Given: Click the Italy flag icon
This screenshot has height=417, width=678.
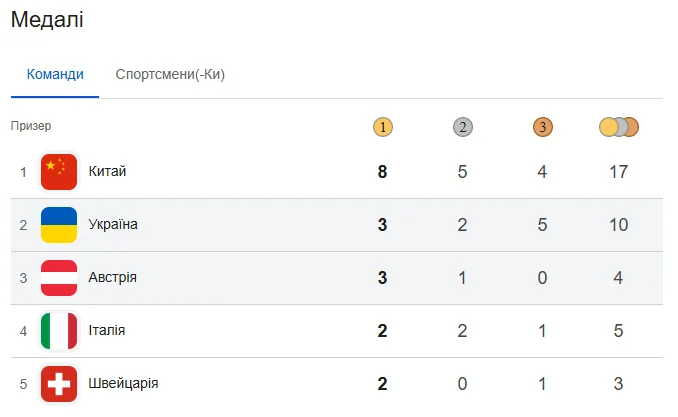Looking at the screenshot, I should (x=59, y=331).
